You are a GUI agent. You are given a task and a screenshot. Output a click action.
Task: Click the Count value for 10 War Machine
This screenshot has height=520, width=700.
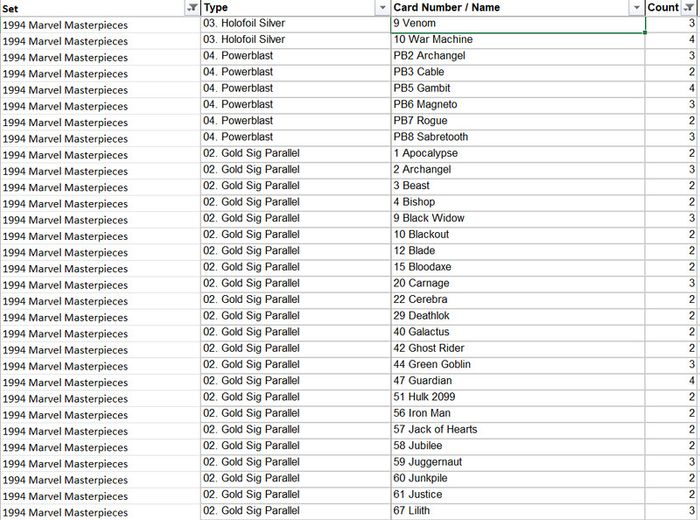tap(671, 41)
